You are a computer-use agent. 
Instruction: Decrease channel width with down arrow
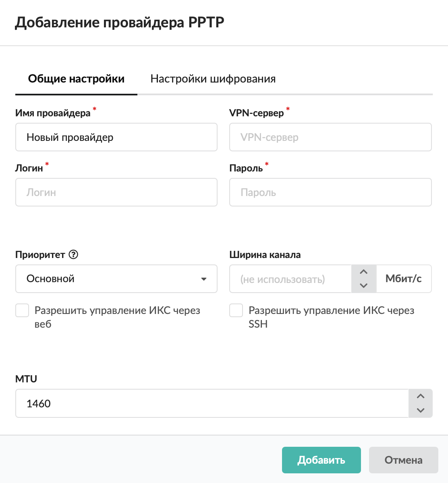click(x=363, y=285)
